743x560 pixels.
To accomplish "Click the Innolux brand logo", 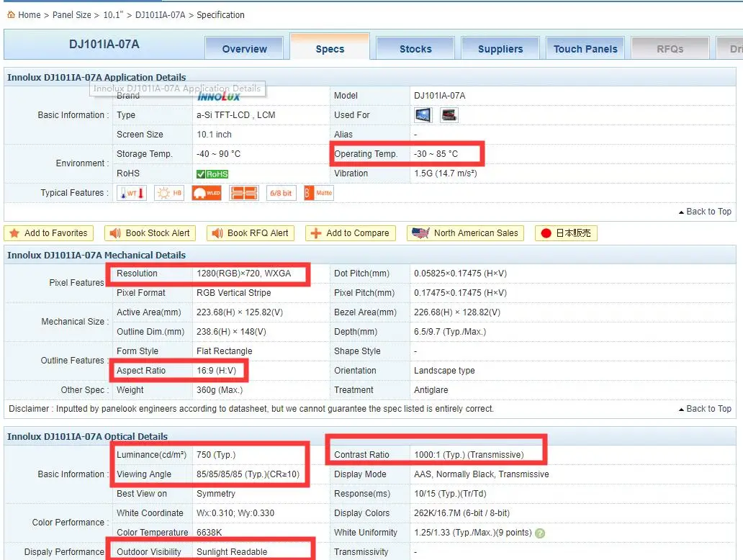I will [219, 96].
